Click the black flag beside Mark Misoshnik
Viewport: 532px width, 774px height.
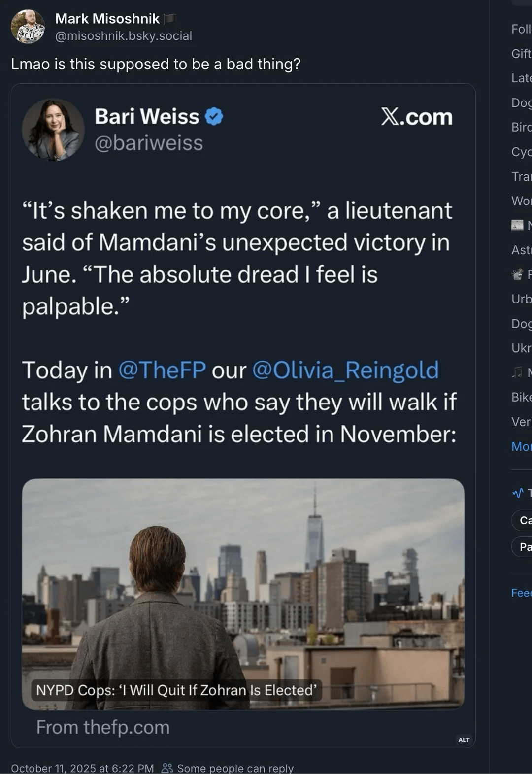pos(170,19)
